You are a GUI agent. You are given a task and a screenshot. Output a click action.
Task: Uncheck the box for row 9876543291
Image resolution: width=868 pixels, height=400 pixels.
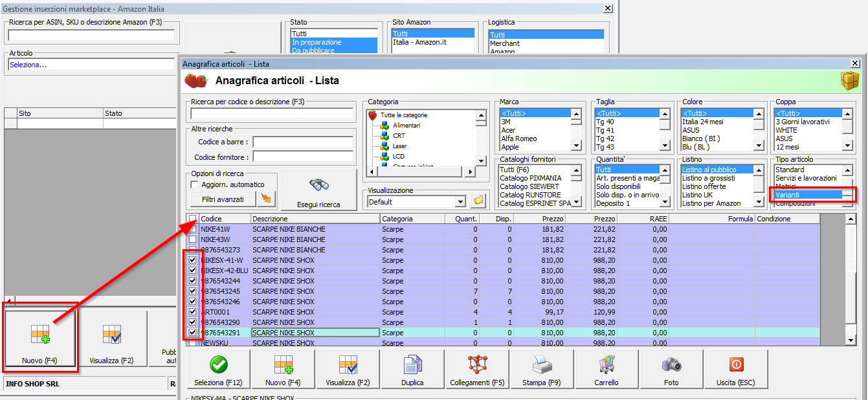coord(192,333)
